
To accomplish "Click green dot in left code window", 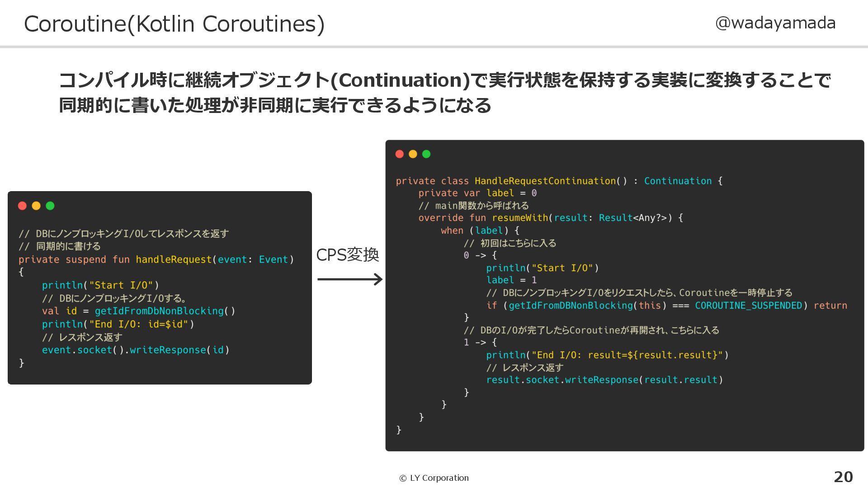I will pyautogui.click(x=50, y=206).
